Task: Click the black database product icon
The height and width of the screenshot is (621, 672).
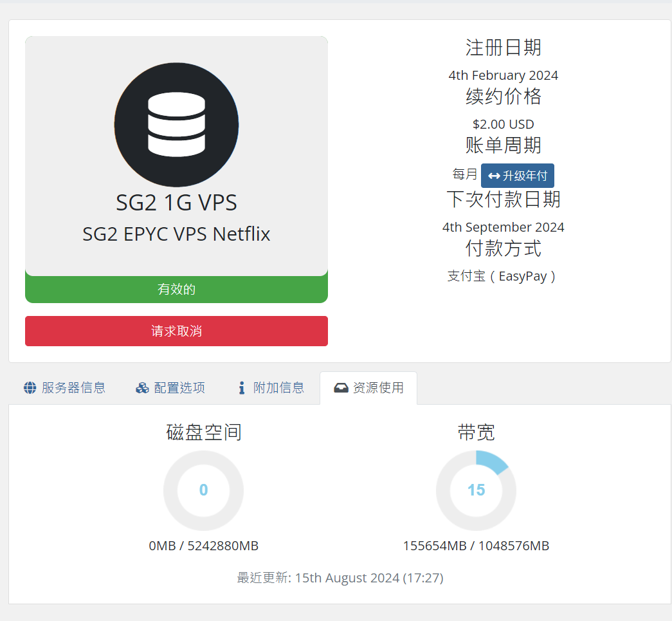Action: point(176,125)
